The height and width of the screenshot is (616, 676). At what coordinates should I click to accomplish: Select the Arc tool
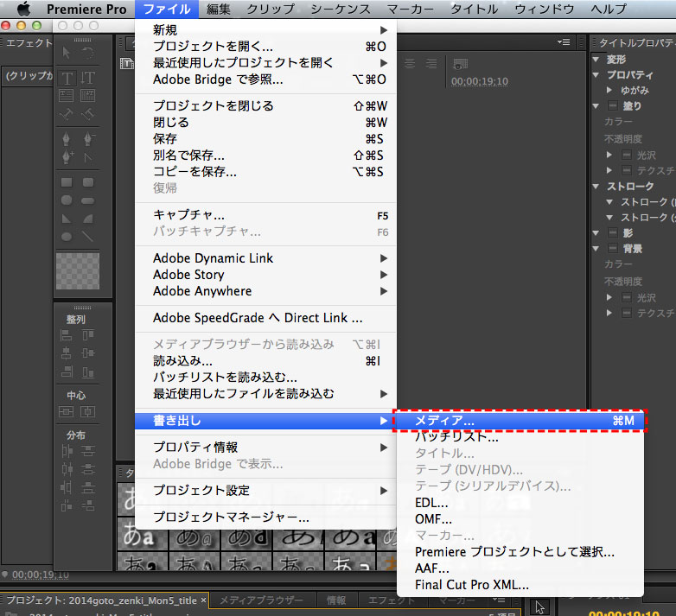tap(88, 219)
